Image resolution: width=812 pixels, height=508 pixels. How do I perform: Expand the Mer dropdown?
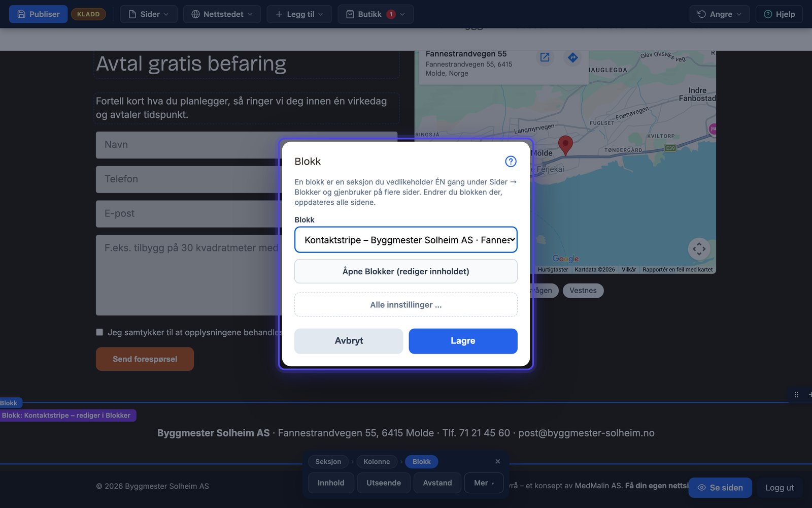484,483
